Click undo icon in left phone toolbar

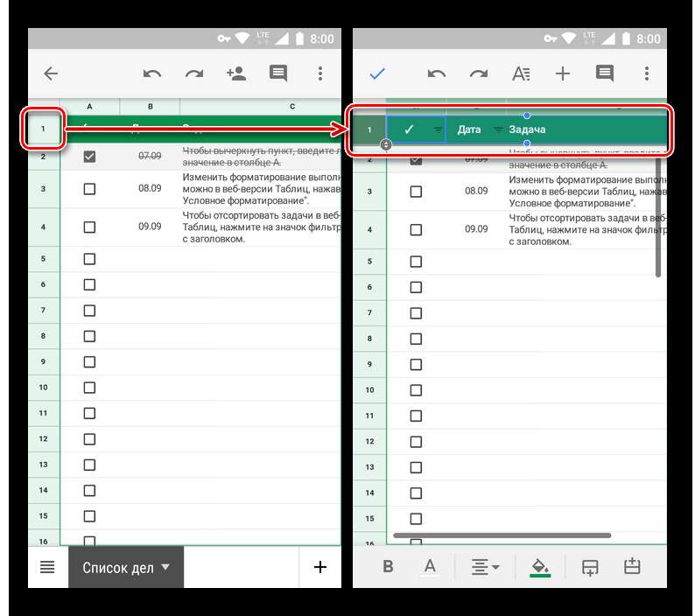[152, 73]
